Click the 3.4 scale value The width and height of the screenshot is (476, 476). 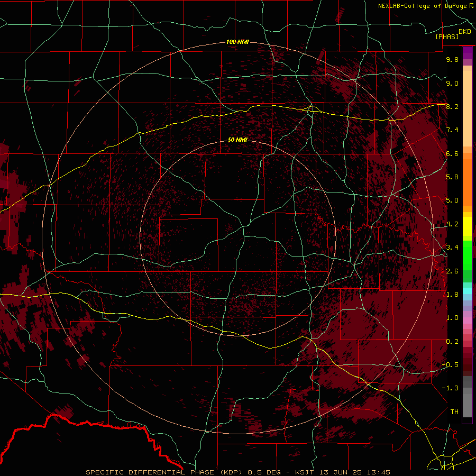tap(452, 248)
